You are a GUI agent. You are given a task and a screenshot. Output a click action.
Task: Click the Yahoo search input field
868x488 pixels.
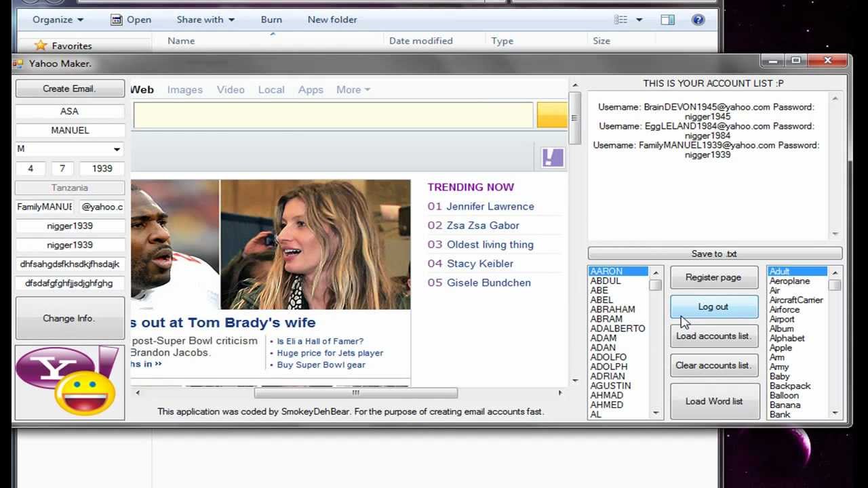coord(333,115)
